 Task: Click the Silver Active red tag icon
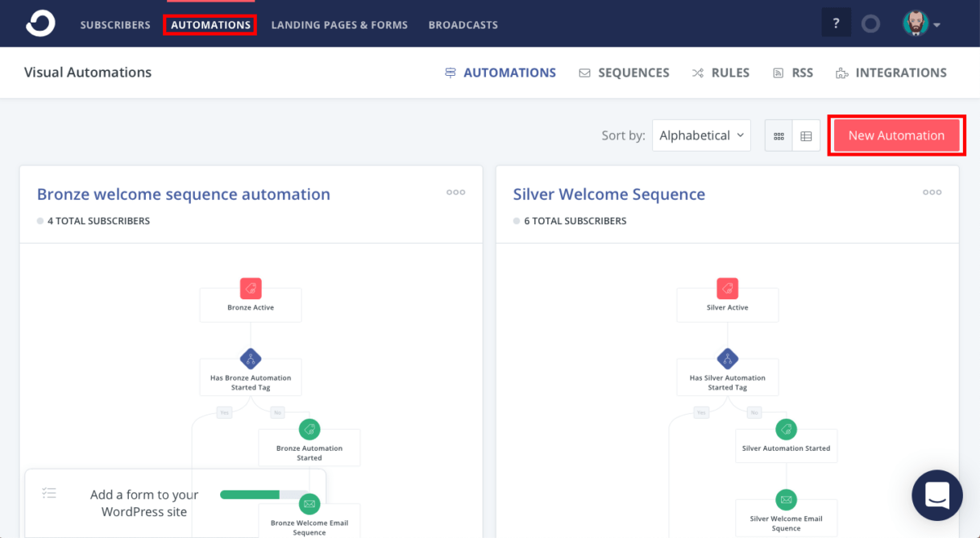pos(728,289)
